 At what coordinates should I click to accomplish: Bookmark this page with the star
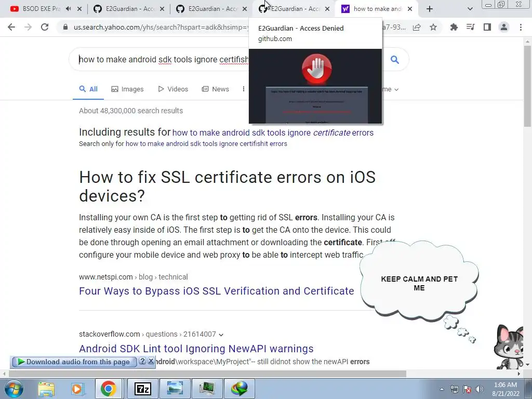433,27
